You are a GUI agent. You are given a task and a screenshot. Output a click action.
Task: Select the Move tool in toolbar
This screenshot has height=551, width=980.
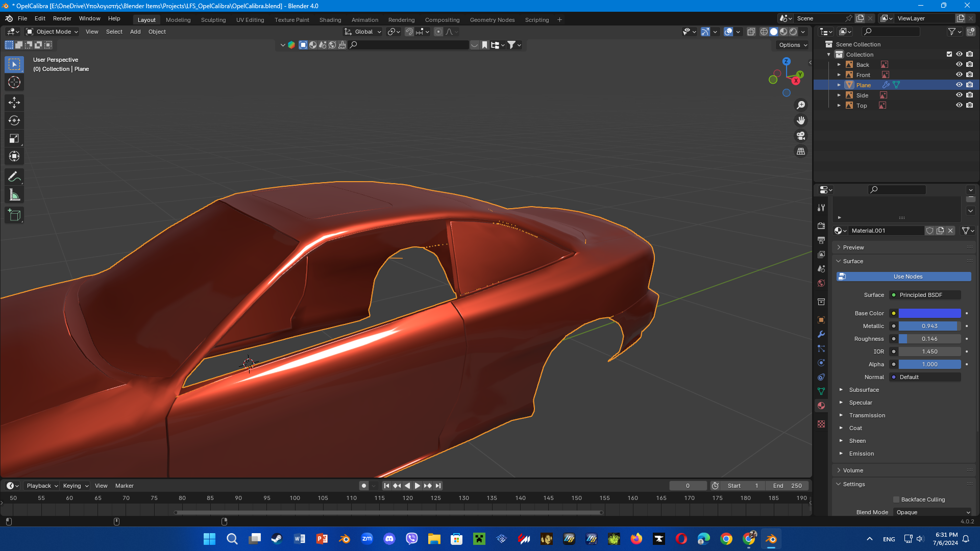point(14,103)
